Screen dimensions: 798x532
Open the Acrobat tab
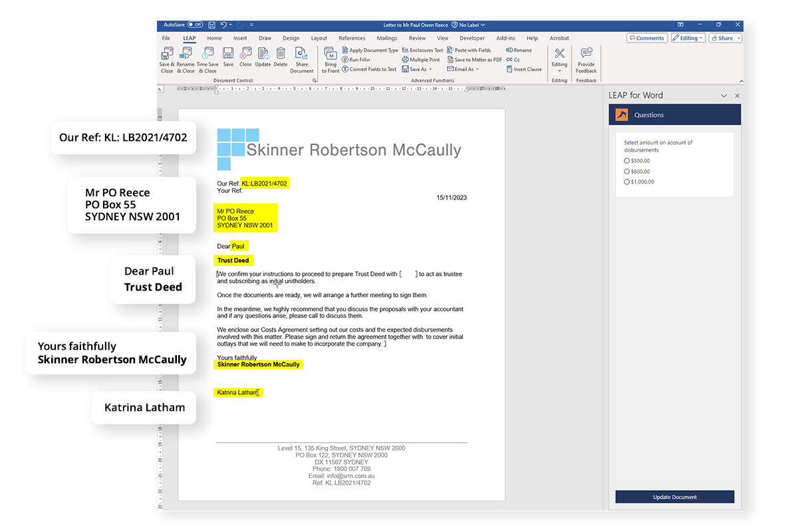tap(559, 39)
